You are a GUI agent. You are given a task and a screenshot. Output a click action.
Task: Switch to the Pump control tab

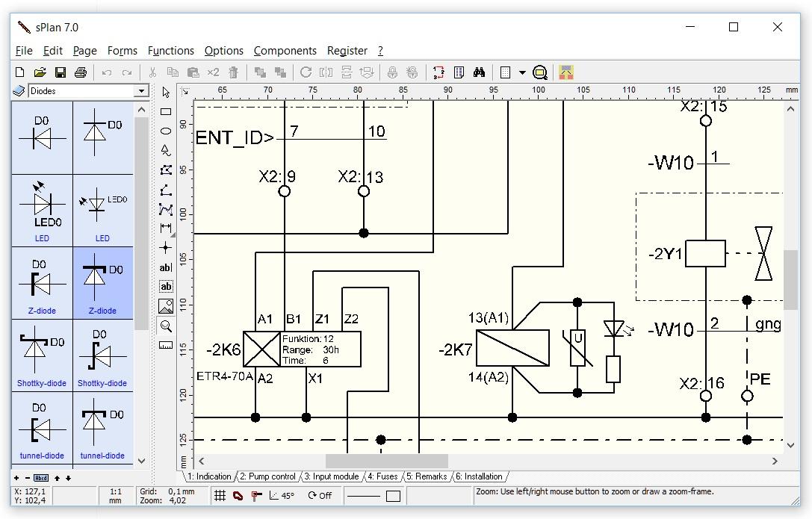268,476
